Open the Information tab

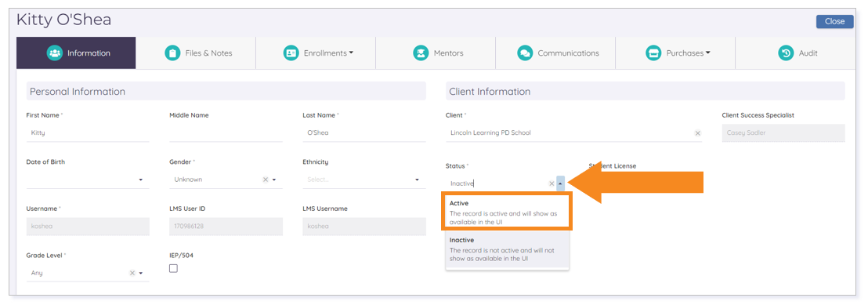click(77, 53)
